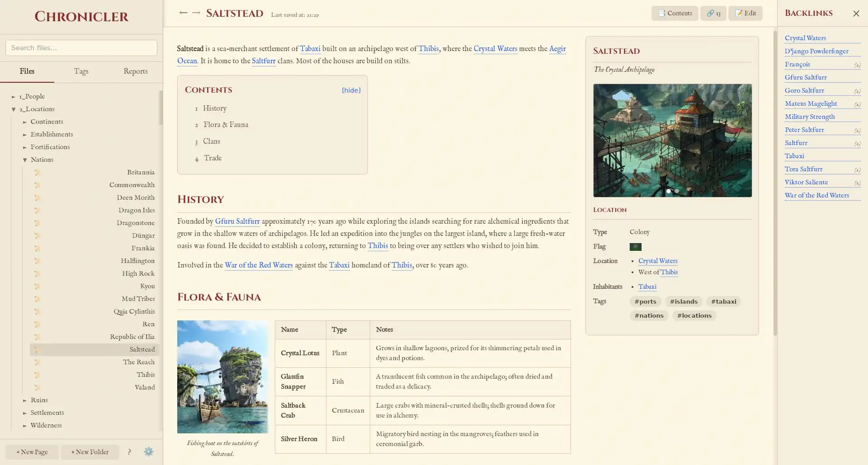Click the question mark help icon
Image resolution: width=868 pixels, height=465 pixels.
pyautogui.click(x=129, y=452)
